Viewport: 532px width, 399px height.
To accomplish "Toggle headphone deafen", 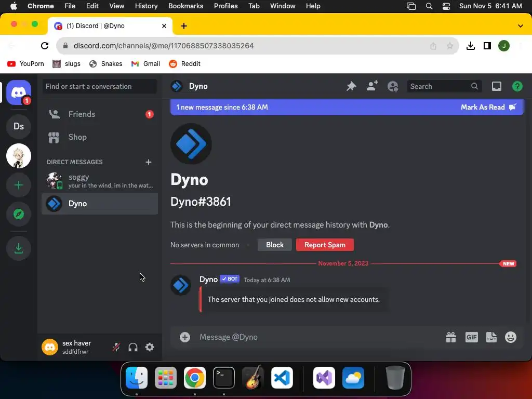I will click(x=133, y=347).
